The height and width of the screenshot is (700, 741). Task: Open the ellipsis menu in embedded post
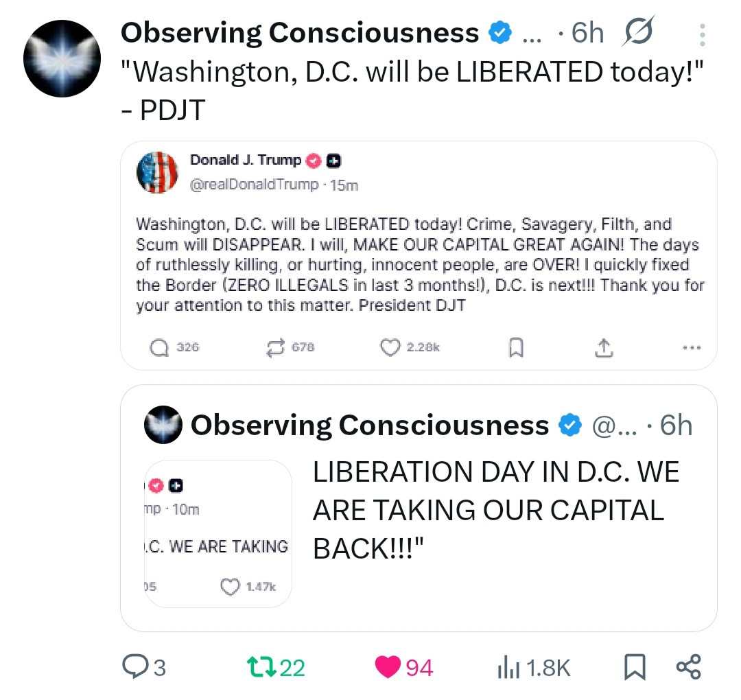click(x=692, y=348)
